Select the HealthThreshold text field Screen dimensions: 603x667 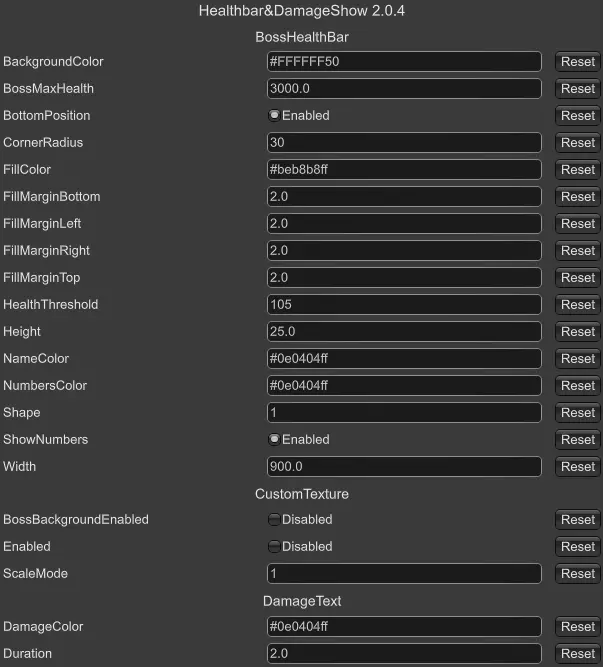coord(404,305)
